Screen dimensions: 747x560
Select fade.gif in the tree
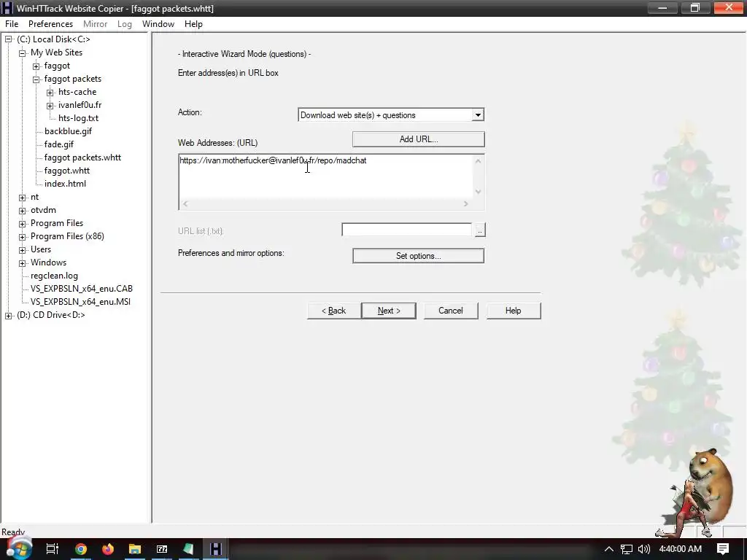tap(59, 144)
